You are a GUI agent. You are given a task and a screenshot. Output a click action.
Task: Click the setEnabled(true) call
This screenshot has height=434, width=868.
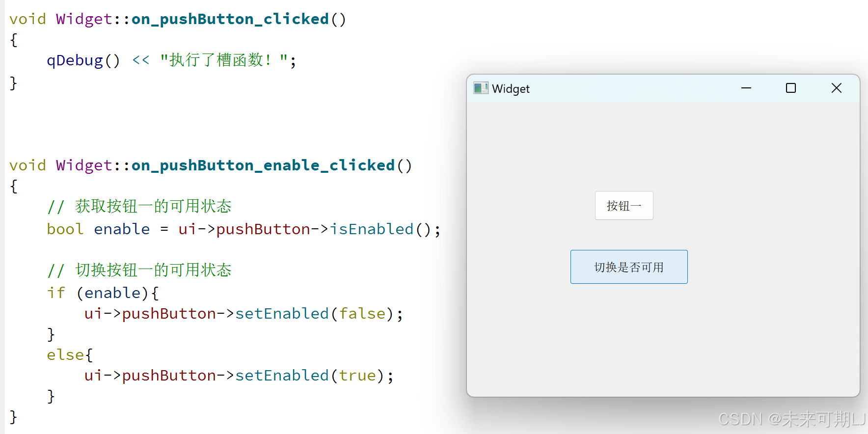pyautogui.click(x=310, y=376)
